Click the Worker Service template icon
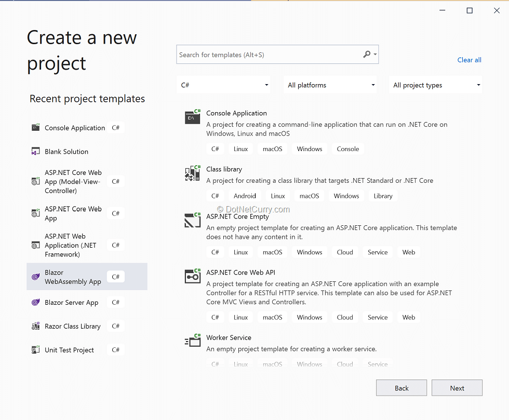 coord(193,341)
